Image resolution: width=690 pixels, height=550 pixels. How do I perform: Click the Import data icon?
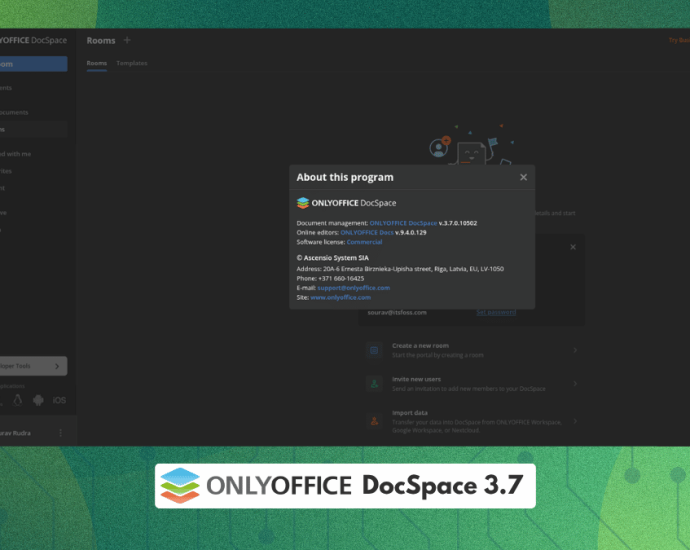tap(374, 421)
